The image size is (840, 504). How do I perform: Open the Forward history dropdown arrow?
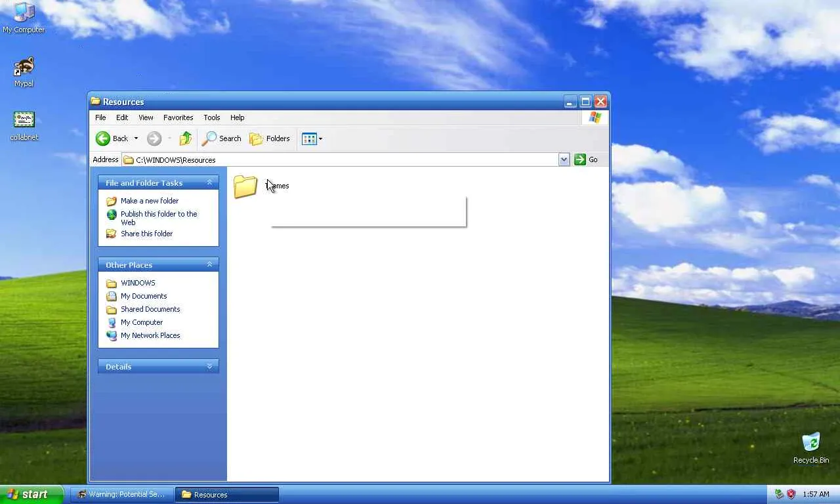tap(169, 138)
